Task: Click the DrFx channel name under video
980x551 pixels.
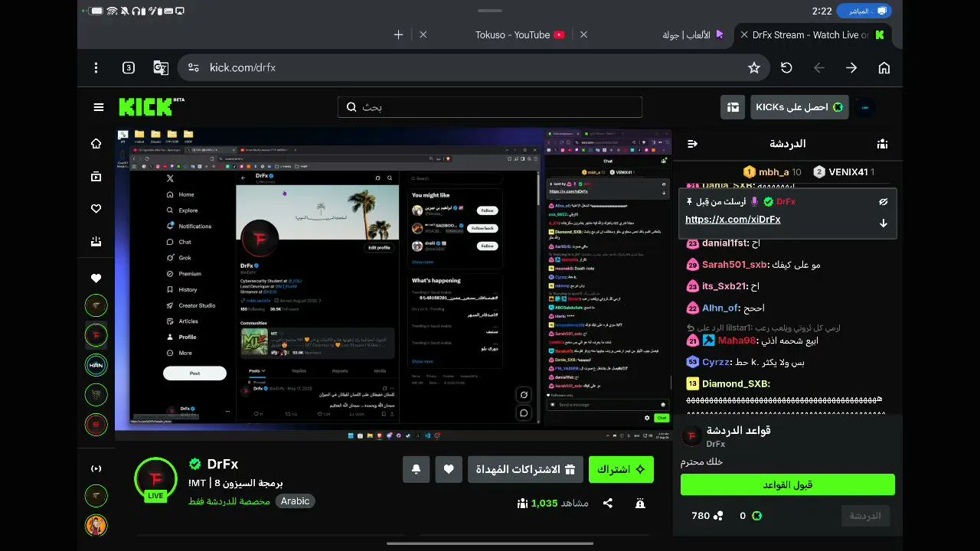Action: coord(223,465)
